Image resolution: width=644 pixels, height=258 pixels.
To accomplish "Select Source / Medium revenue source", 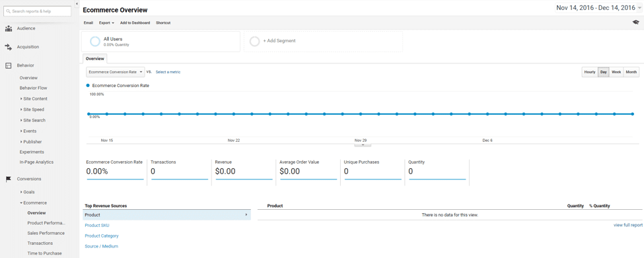I will [x=102, y=247].
